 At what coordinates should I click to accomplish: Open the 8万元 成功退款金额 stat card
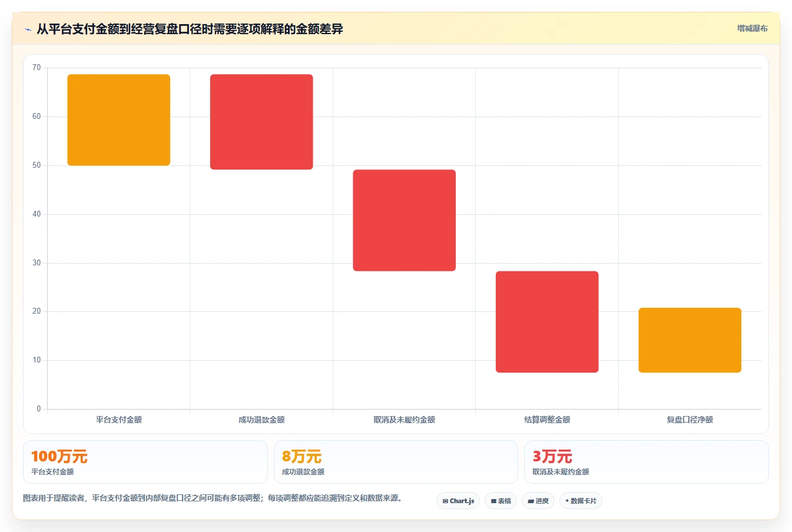(396, 462)
